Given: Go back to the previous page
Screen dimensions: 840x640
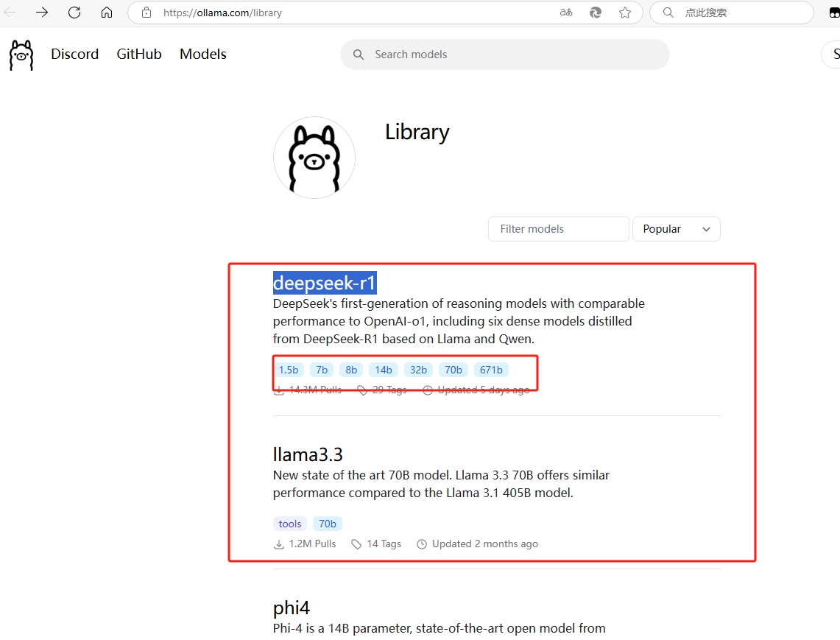Looking at the screenshot, I should 10,13.
